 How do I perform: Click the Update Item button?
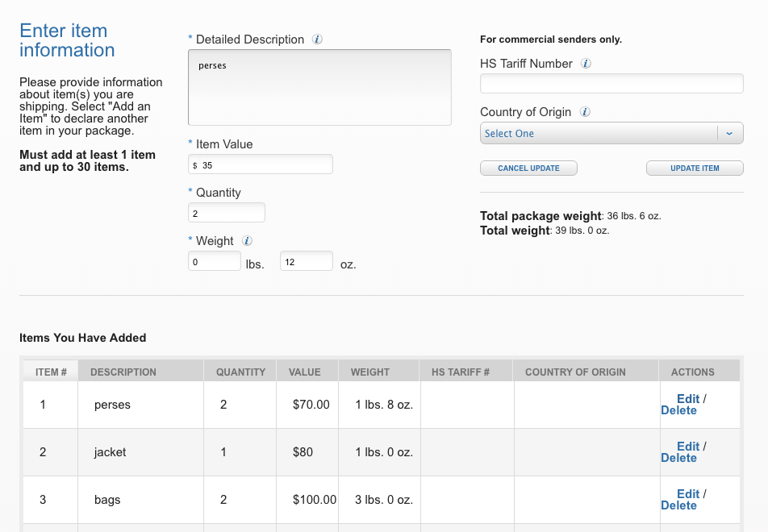pyautogui.click(x=695, y=168)
